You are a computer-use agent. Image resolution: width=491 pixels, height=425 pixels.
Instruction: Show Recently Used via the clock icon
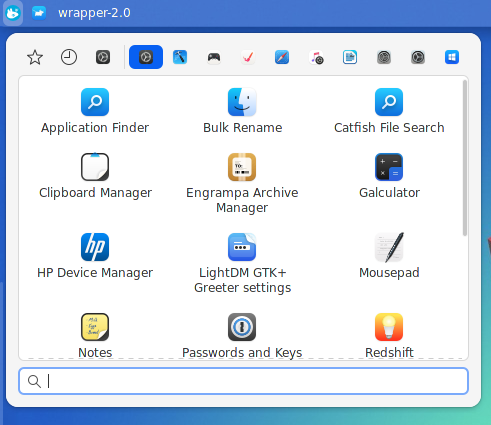click(69, 57)
